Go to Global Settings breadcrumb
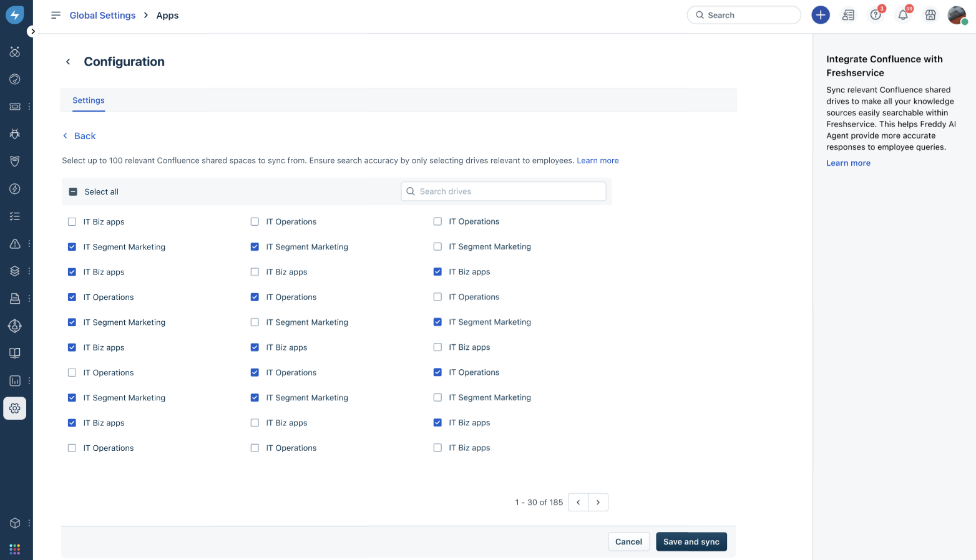This screenshot has width=976, height=560. point(102,15)
